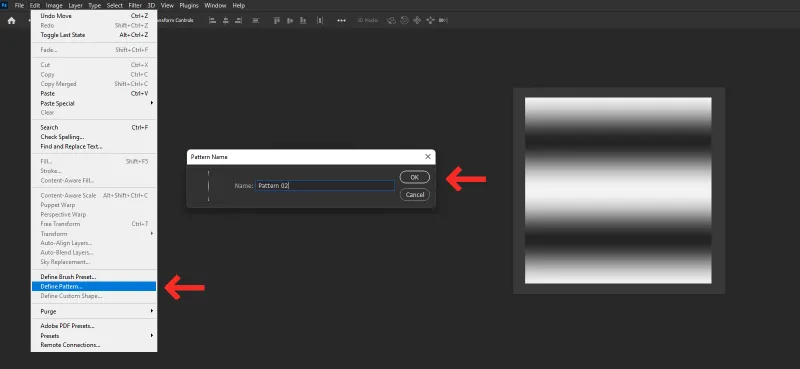The image size is (800, 369).
Task: Open the Layer menu
Action: [76, 6]
